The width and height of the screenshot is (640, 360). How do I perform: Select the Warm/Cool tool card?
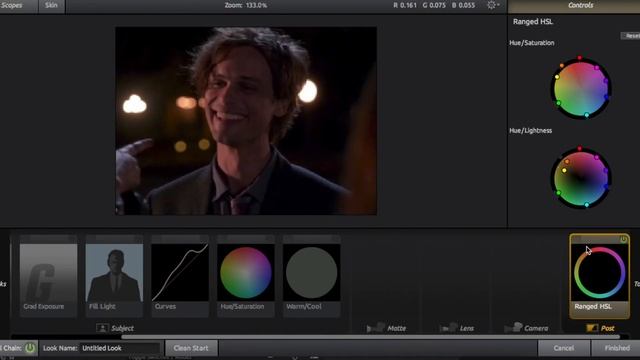(x=311, y=276)
